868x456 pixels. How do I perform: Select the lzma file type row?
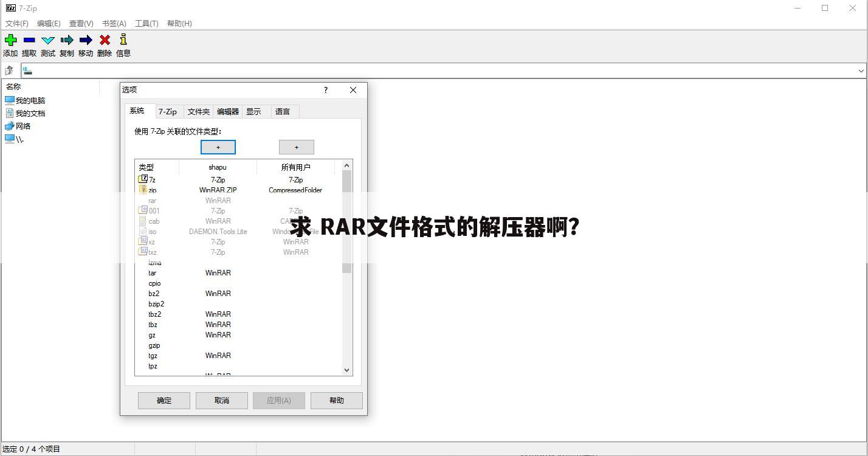point(238,263)
